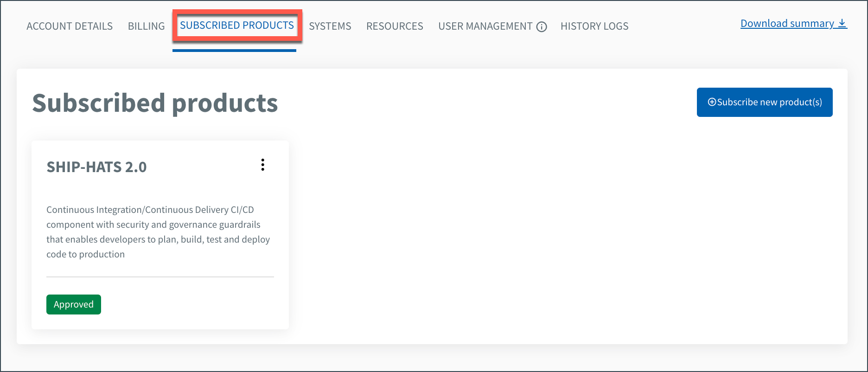Click the Subscribed products page heading
This screenshot has width=868, height=372.
click(155, 103)
